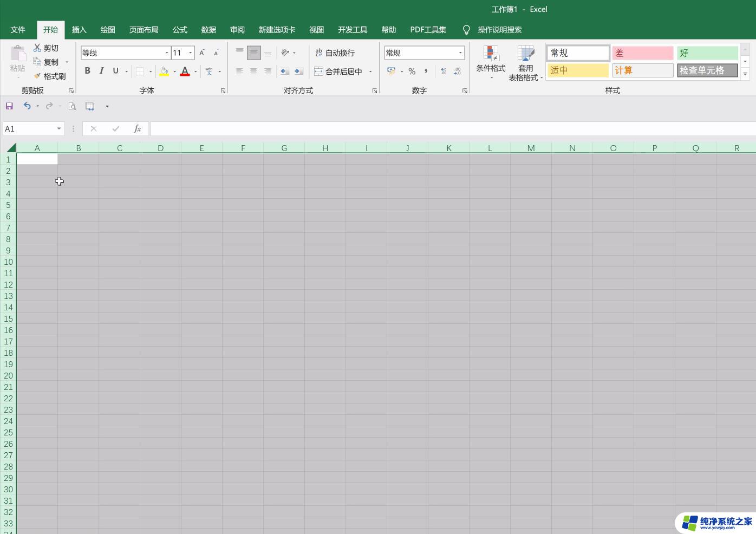Click the fx insert function icon

point(138,128)
